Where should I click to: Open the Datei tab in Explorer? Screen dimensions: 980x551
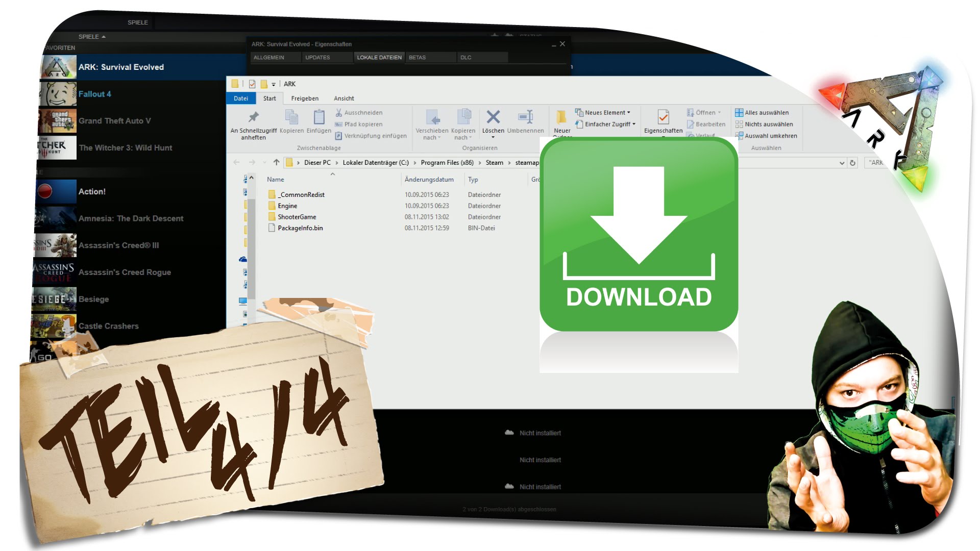pyautogui.click(x=241, y=98)
